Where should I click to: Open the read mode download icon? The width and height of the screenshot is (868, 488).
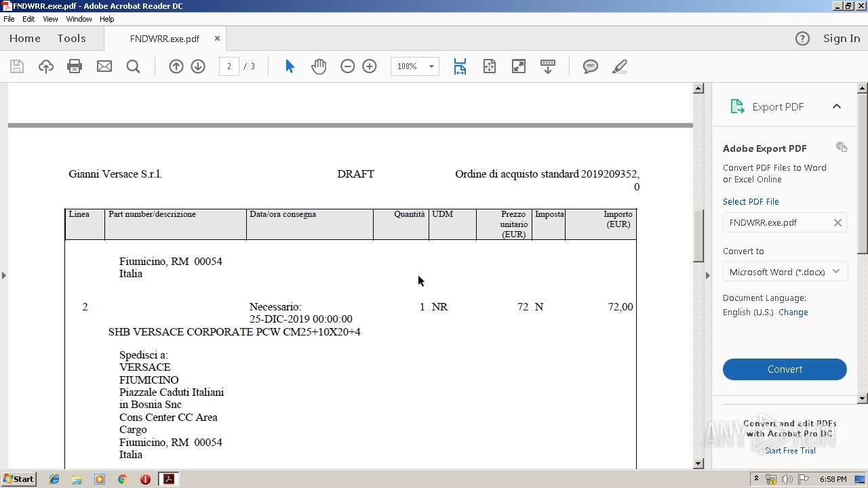point(548,66)
